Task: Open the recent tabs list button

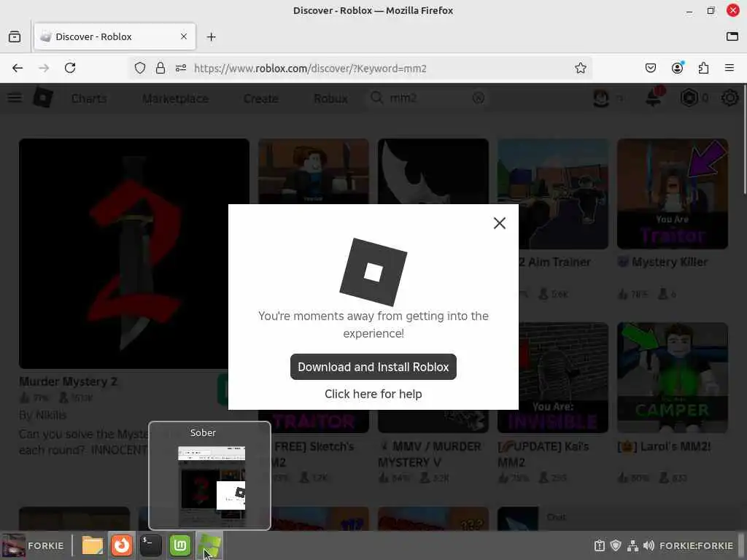Action: tap(15, 36)
